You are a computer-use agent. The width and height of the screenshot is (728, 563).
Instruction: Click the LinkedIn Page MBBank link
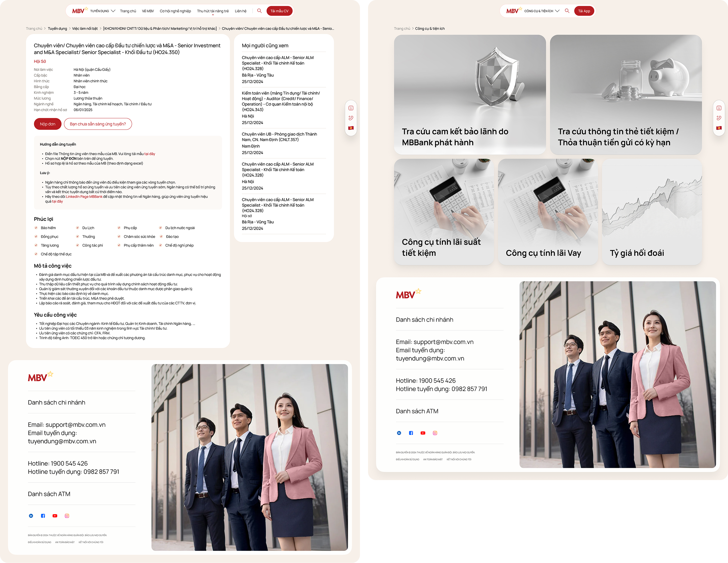[84, 197]
